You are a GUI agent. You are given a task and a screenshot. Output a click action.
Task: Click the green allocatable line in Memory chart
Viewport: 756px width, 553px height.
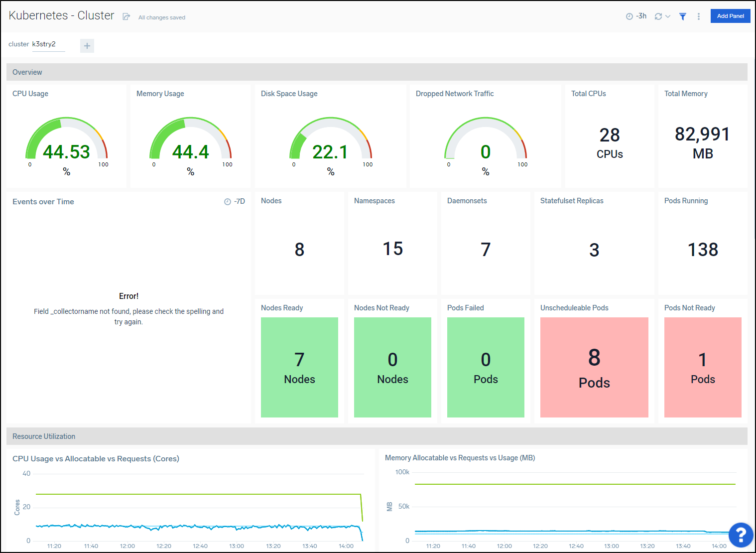click(575, 484)
